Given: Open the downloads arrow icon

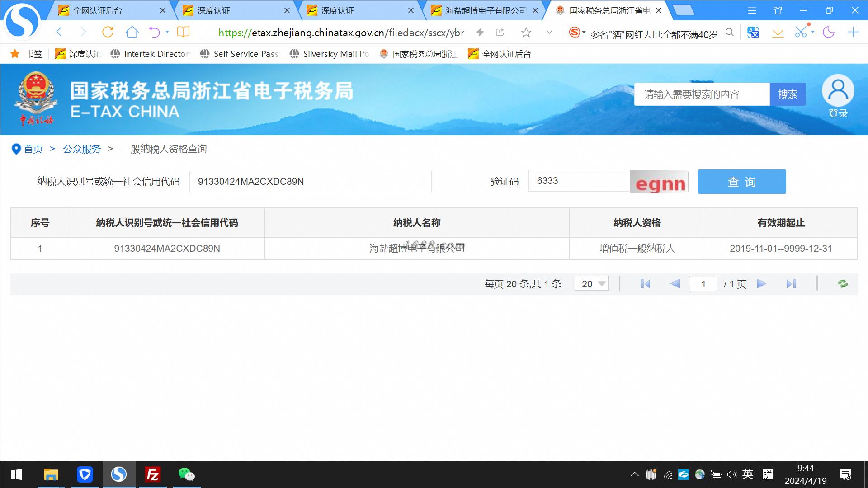Looking at the screenshot, I should point(778,32).
